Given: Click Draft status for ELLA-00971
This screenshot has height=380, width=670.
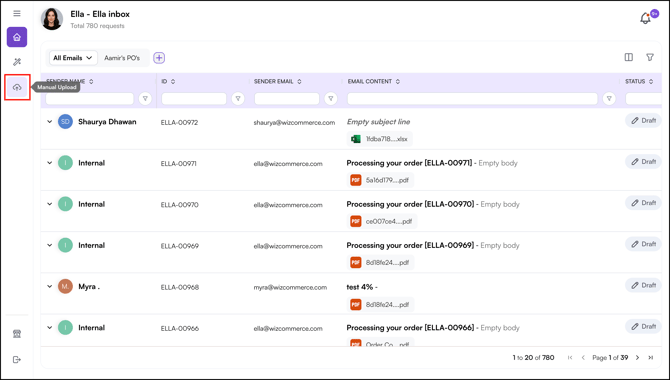Looking at the screenshot, I should (643, 162).
